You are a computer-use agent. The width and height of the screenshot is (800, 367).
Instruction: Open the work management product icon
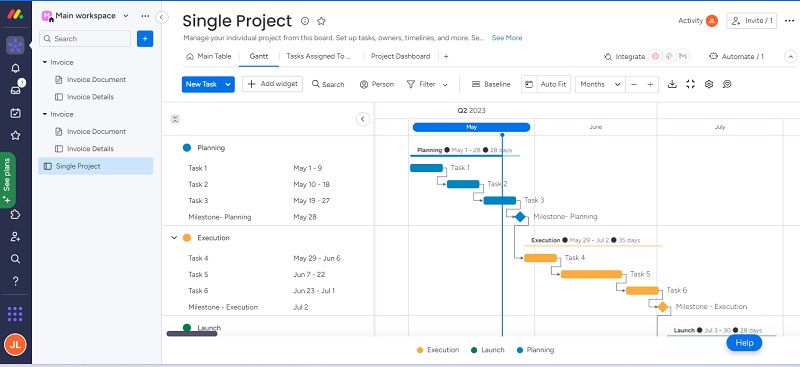[x=15, y=45]
